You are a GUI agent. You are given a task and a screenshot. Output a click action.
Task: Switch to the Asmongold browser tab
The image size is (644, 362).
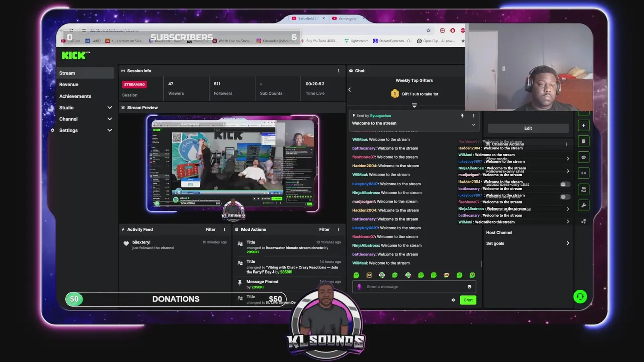pos(347,19)
